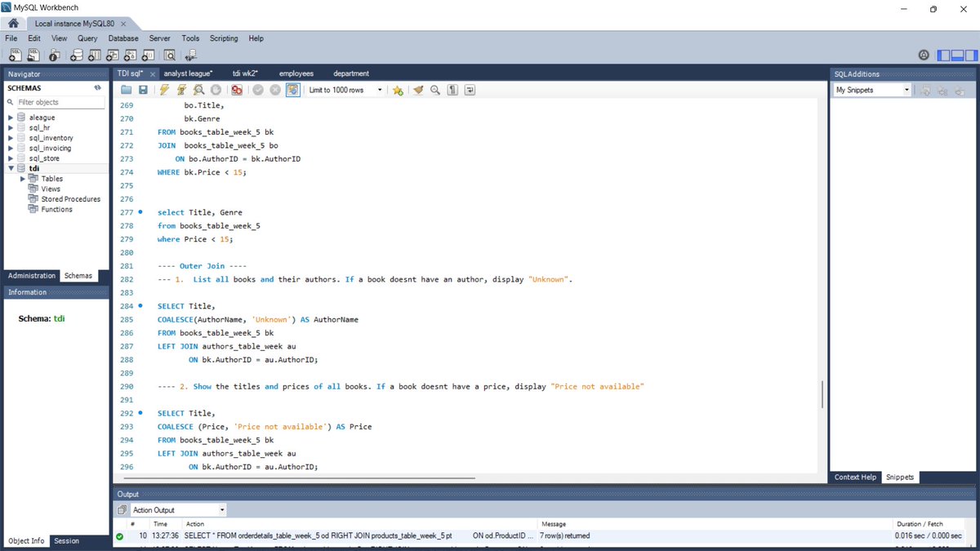Switch to the Session tab
This screenshot has width=980, height=551.
(67, 540)
